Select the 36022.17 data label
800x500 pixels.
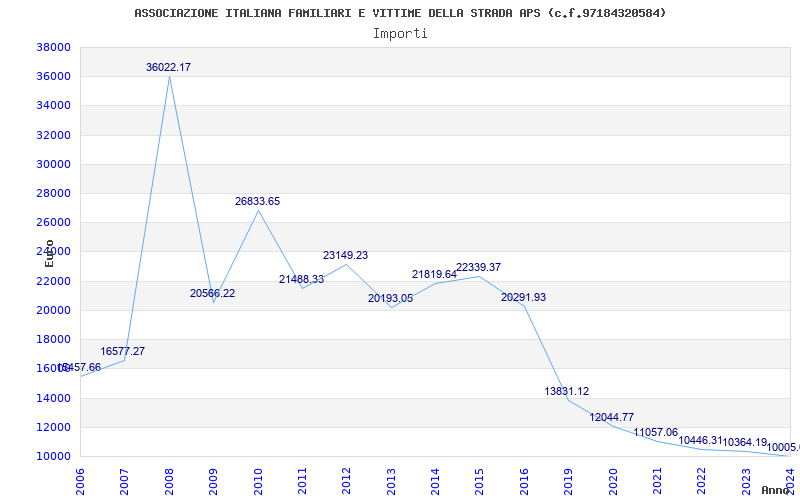(x=168, y=67)
